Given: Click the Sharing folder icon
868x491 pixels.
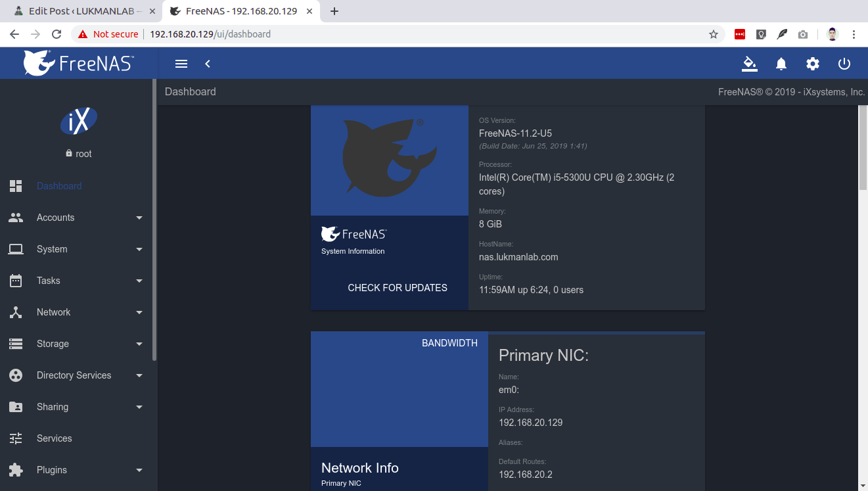Looking at the screenshot, I should click(x=16, y=407).
